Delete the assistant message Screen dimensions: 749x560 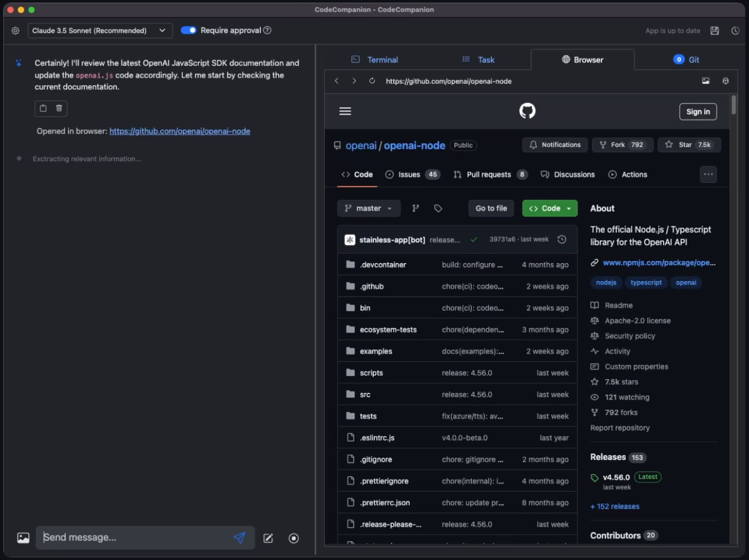[x=59, y=108]
